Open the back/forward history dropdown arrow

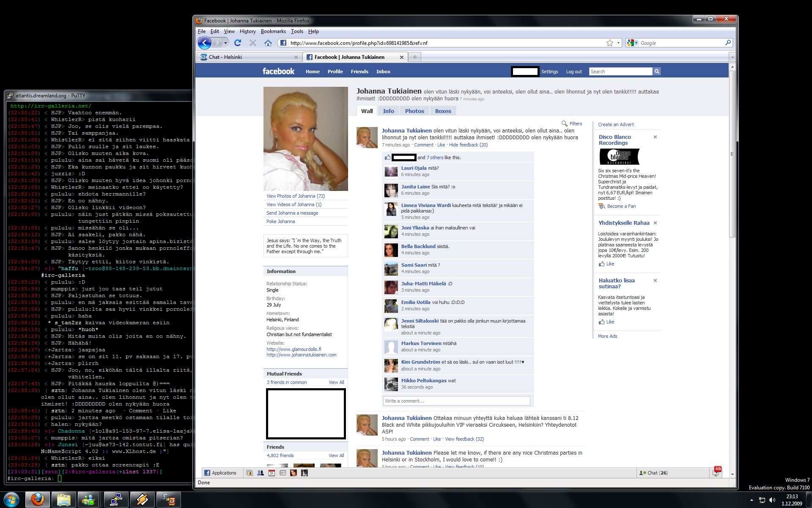[x=225, y=43]
